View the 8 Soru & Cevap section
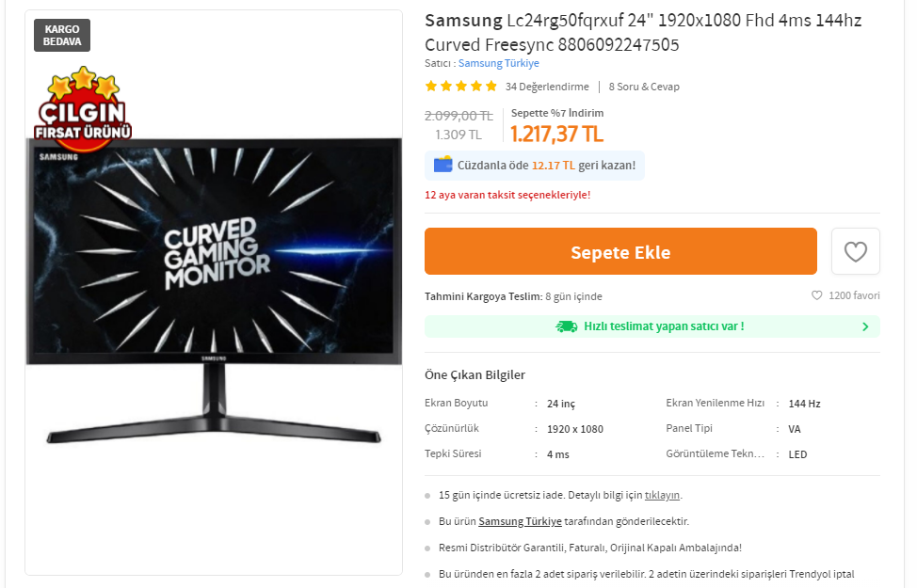Image resolution: width=917 pixels, height=588 pixels. click(x=644, y=87)
